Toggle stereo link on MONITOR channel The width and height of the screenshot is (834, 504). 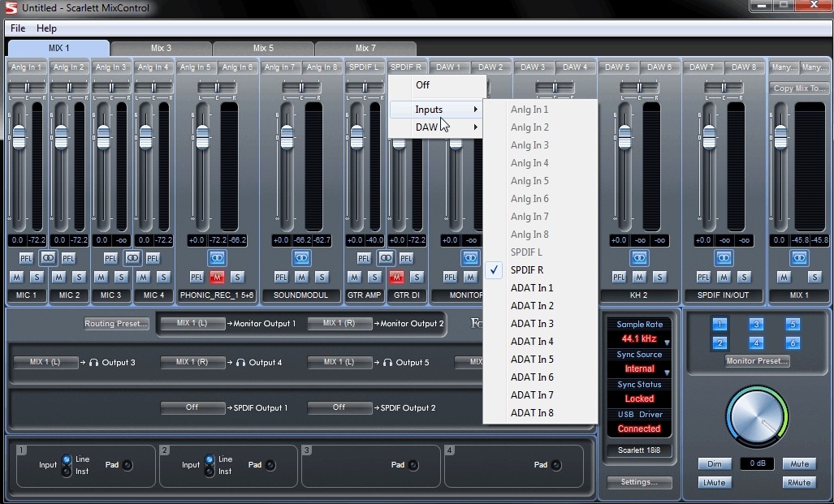[x=470, y=258]
